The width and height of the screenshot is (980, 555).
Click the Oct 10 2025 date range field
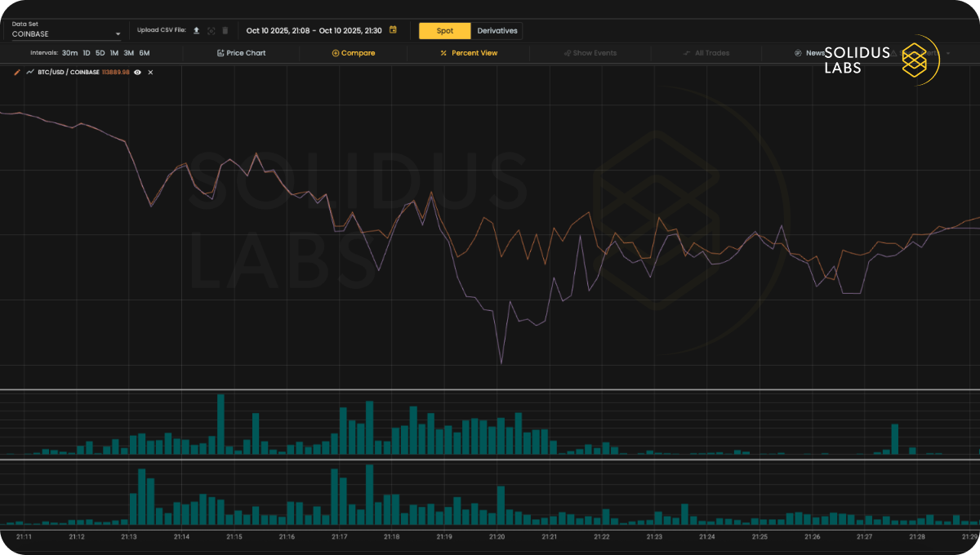[x=314, y=30]
